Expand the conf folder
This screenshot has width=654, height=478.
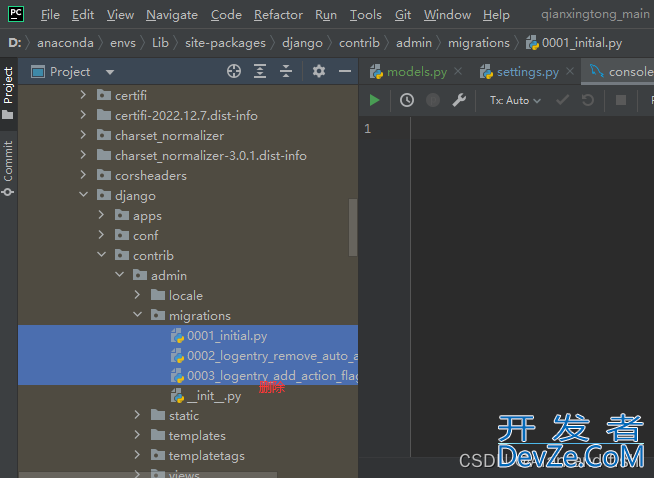coord(101,235)
